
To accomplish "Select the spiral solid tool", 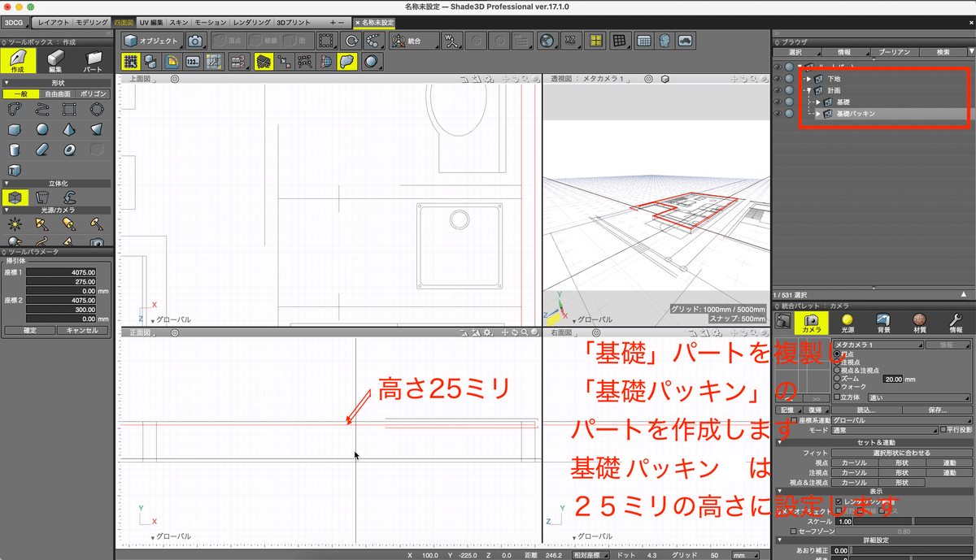I will click(70, 197).
